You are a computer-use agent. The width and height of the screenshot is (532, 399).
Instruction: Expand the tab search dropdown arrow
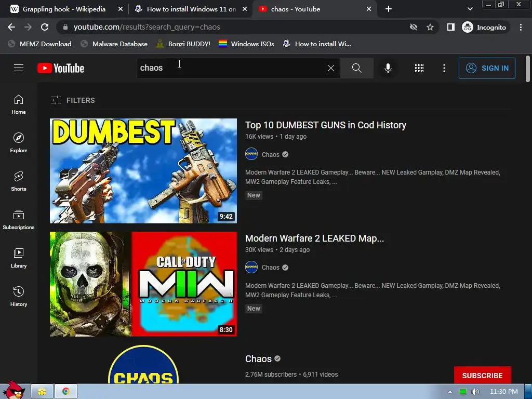tap(470, 9)
